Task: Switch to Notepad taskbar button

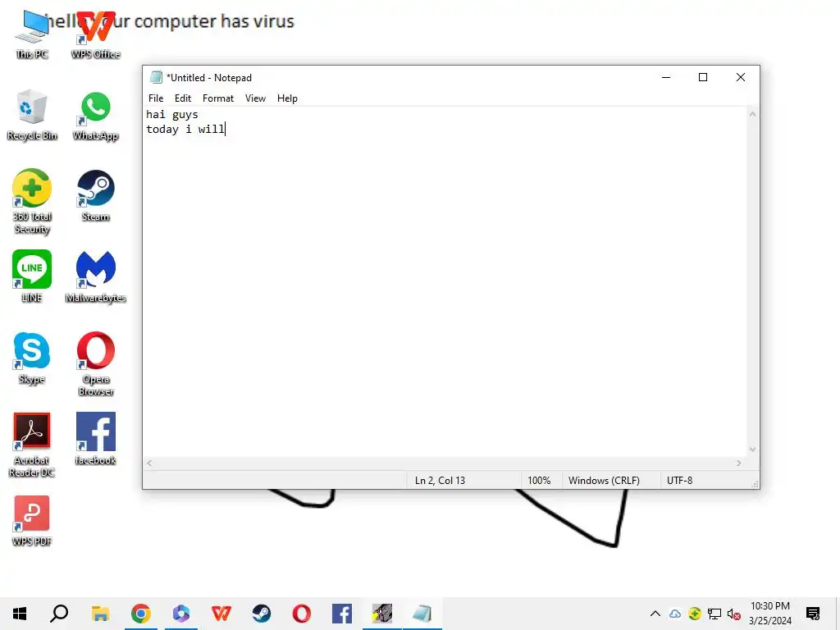Action: (x=422, y=614)
